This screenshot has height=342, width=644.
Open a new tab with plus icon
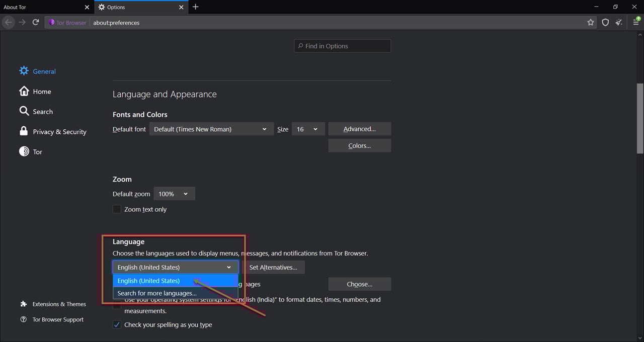click(196, 7)
